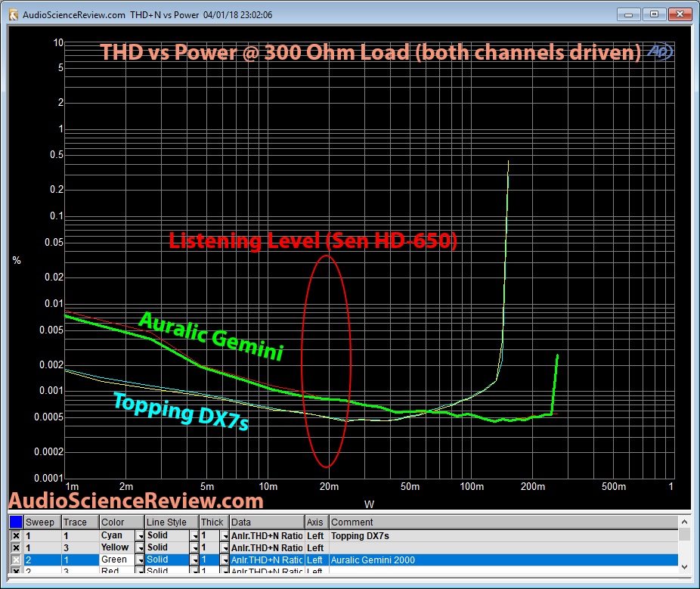
Task: Click the '200m' label on the power axis
Action: coord(533,487)
